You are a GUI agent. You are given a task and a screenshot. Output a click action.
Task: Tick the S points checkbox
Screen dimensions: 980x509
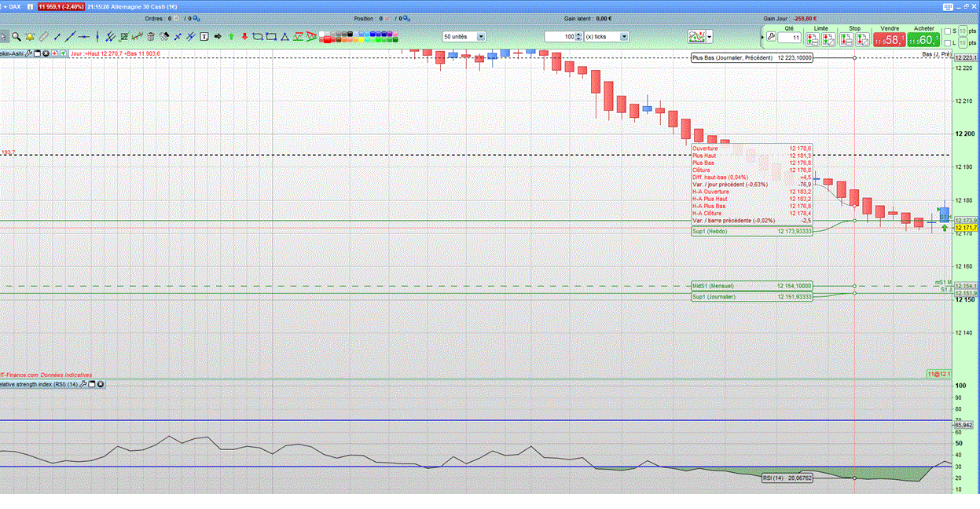(947, 31)
